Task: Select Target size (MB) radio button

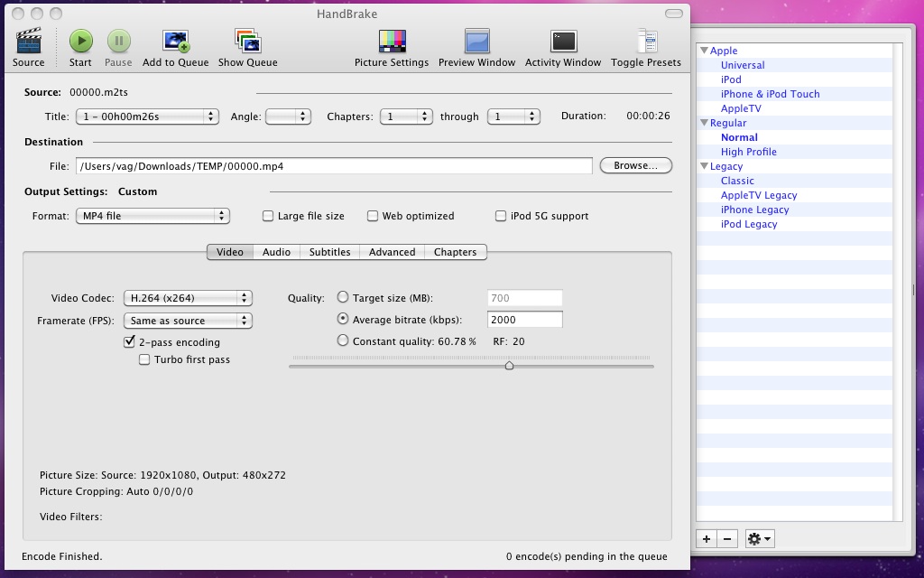Action: pos(342,297)
